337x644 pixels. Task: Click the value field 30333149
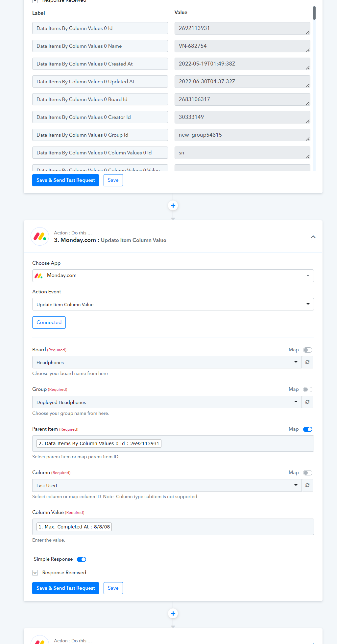pyautogui.click(x=242, y=117)
